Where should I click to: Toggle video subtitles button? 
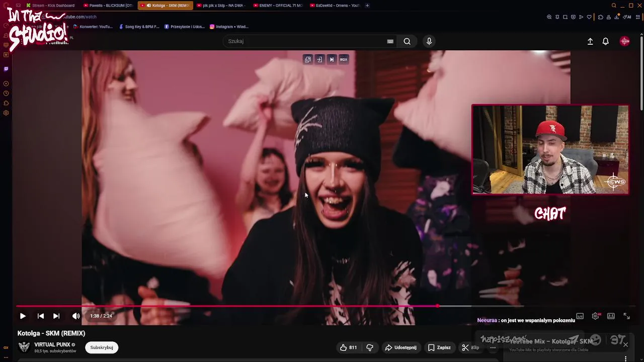click(x=580, y=316)
